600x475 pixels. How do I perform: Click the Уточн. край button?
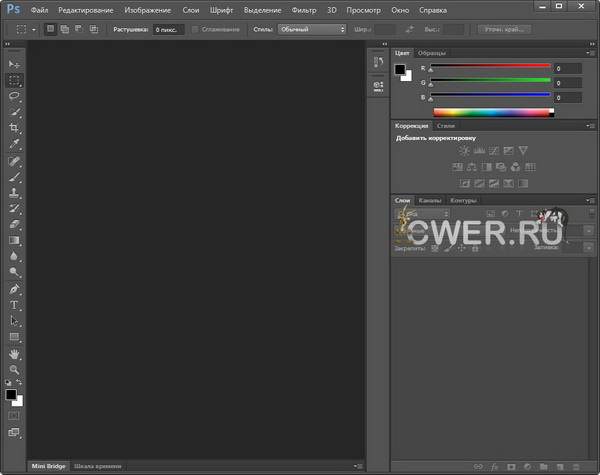tap(504, 30)
